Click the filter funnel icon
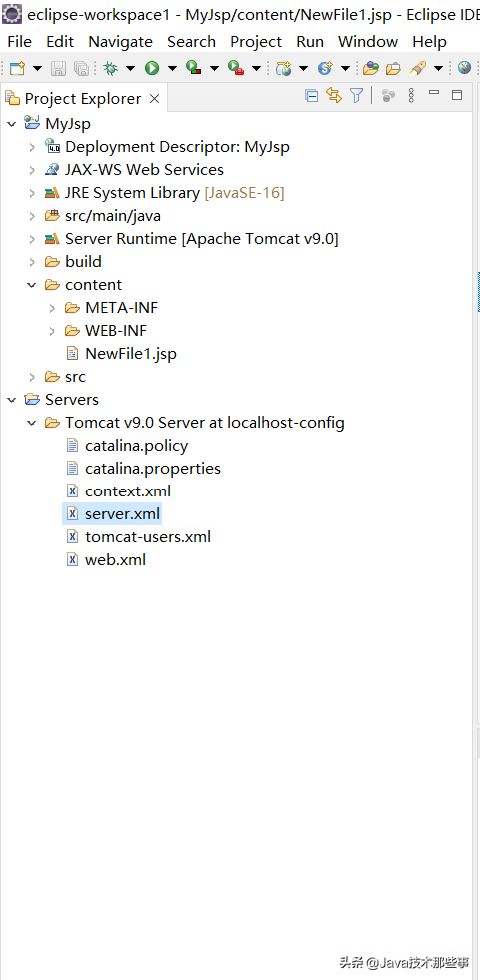480x980 pixels. pyautogui.click(x=356, y=96)
